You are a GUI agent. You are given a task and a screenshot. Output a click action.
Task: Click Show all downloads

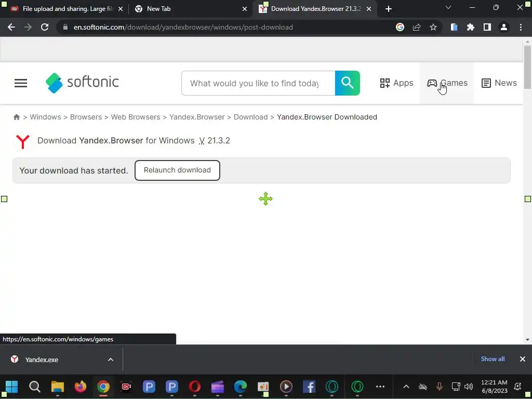pos(493,359)
